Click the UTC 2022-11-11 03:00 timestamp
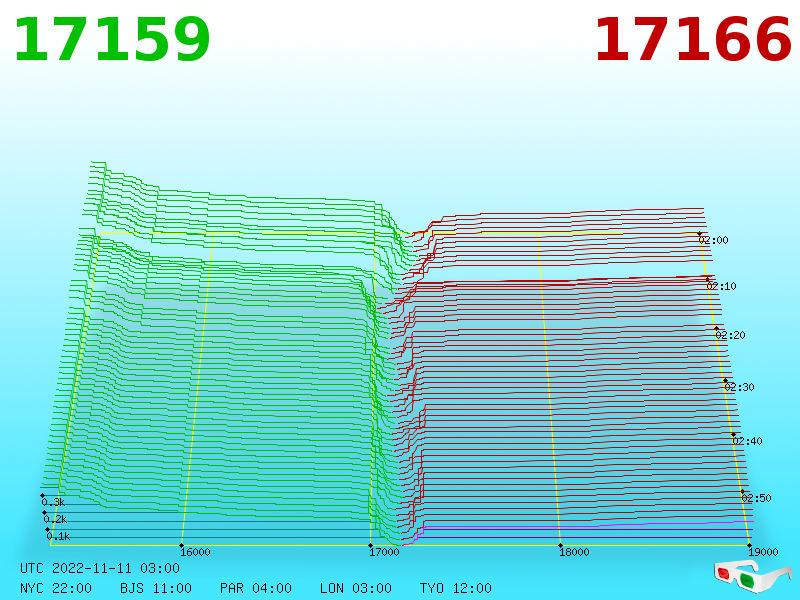The image size is (800, 600). pyautogui.click(x=100, y=568)
